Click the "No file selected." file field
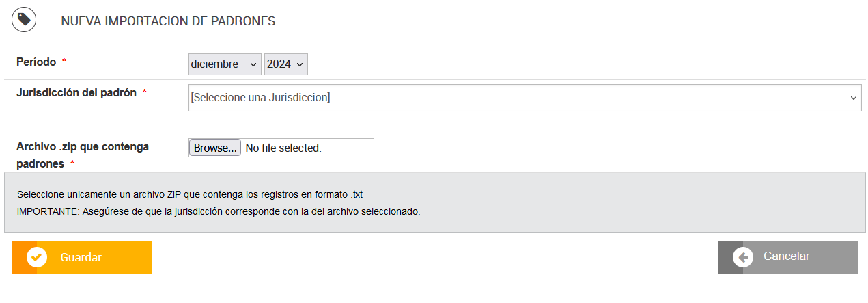Viewport: 868px width, 303px height. (x=307, y=148)
